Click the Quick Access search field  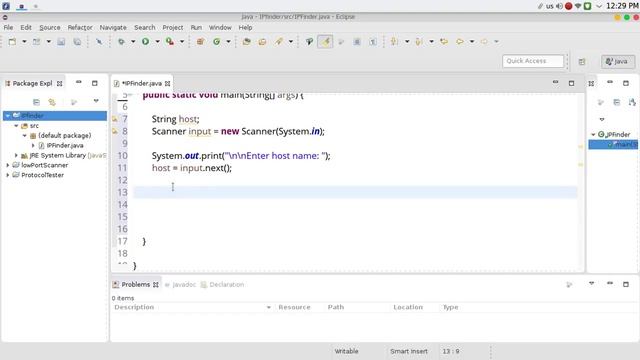pos(533,61)
